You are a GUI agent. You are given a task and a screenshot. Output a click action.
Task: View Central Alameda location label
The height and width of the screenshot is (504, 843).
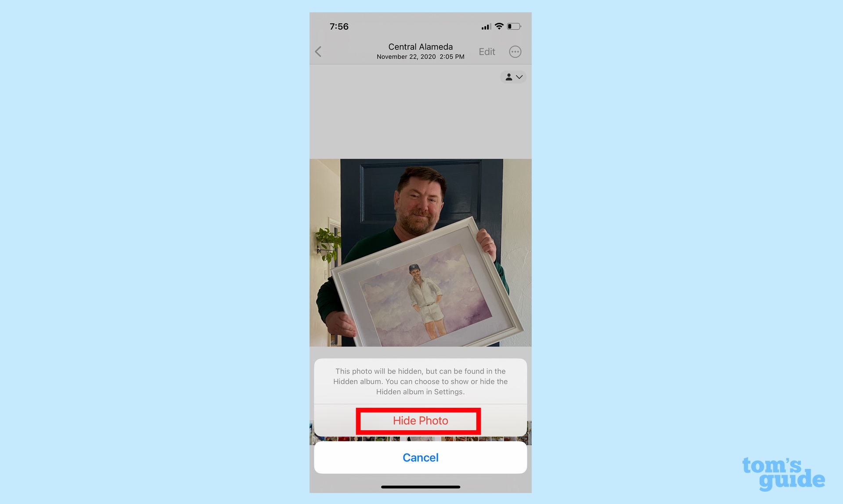coord(421,47)
